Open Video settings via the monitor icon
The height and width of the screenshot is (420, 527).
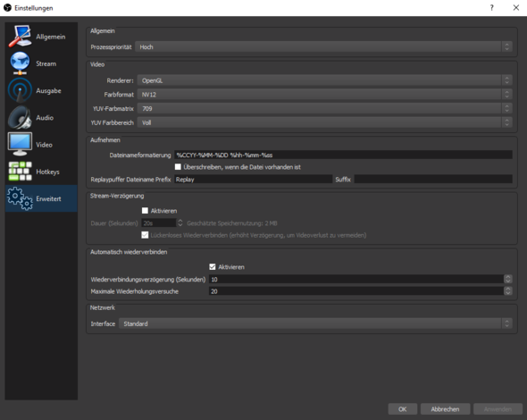coord(20,144)
